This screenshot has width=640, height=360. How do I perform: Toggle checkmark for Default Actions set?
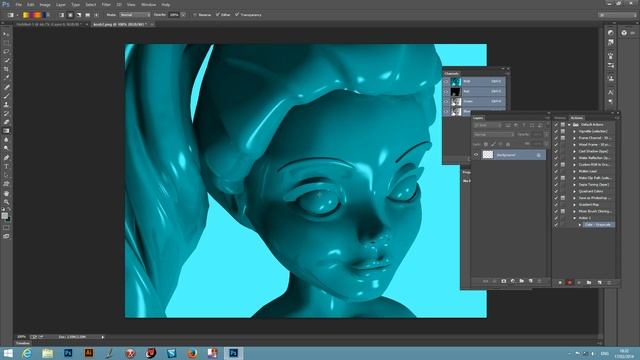tap(556, 124)
